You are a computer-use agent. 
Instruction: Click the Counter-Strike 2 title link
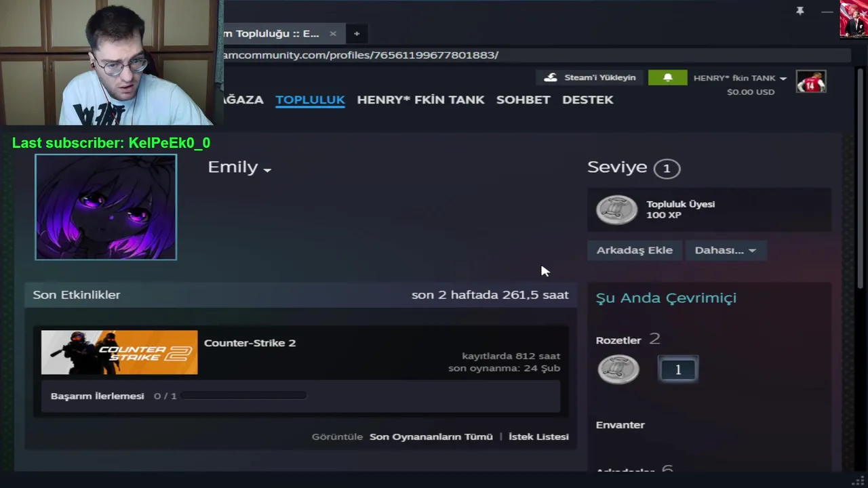(250, 343)
